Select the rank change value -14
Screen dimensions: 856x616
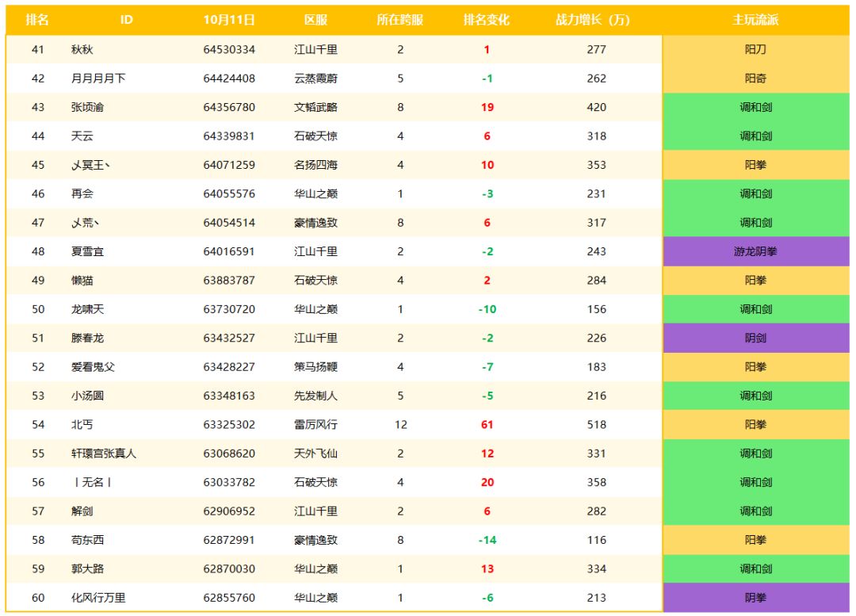pos(487,540)
